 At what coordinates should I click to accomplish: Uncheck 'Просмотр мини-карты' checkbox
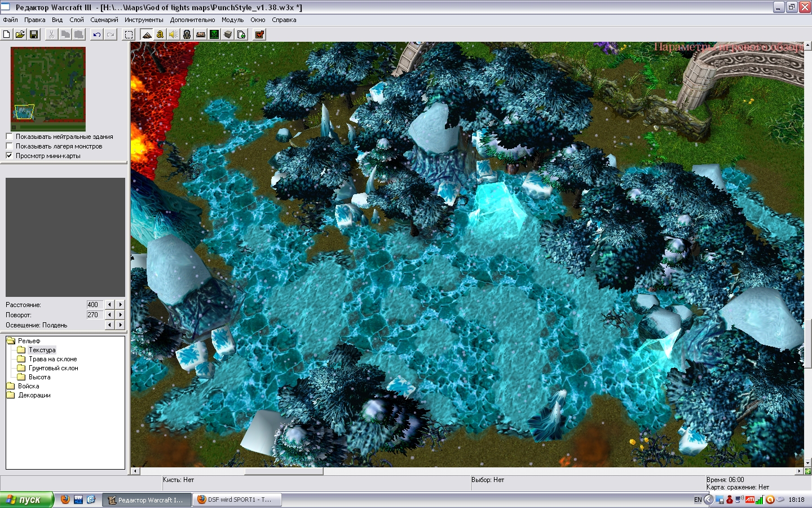click(x=9, y=156)
